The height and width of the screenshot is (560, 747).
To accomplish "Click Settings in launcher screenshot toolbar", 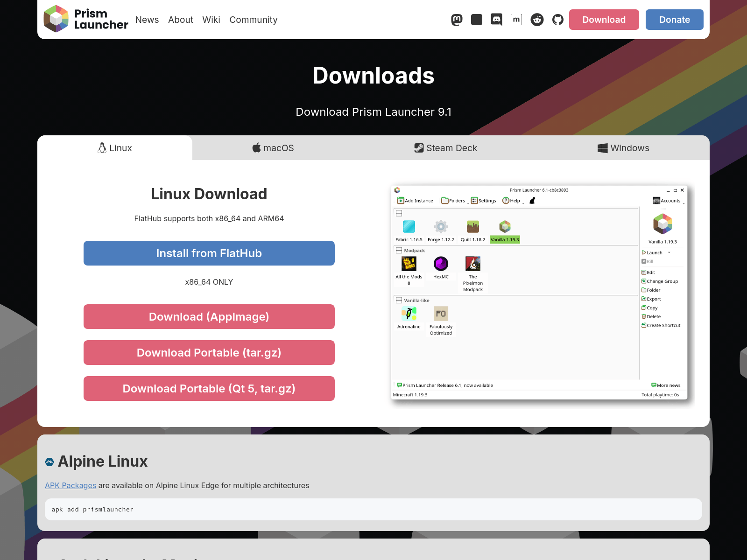I will pos(484,201).
